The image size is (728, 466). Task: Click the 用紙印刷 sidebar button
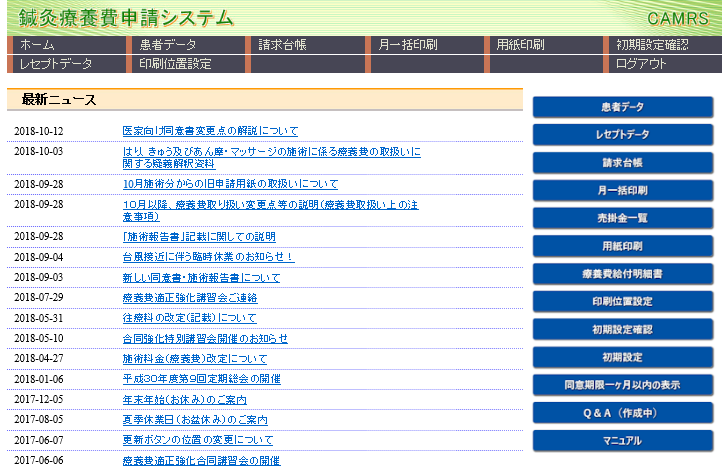pyautogui.click(x=623, y=246)
